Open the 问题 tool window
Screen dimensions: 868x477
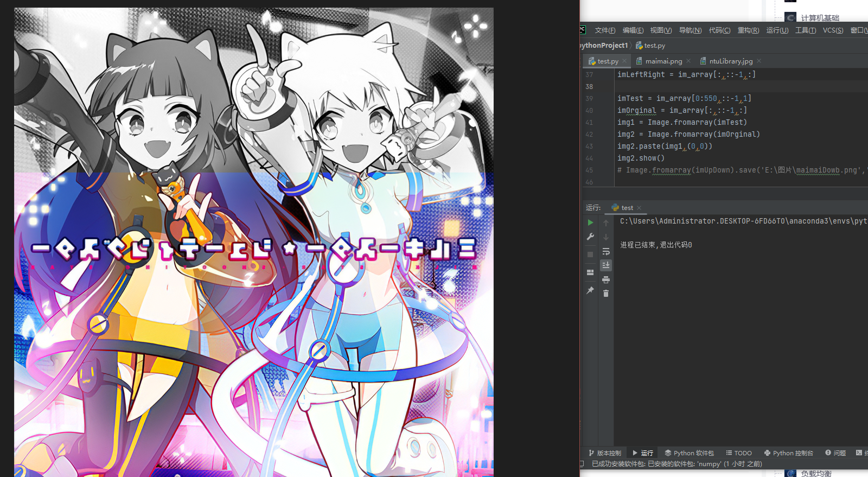[835, 453]
